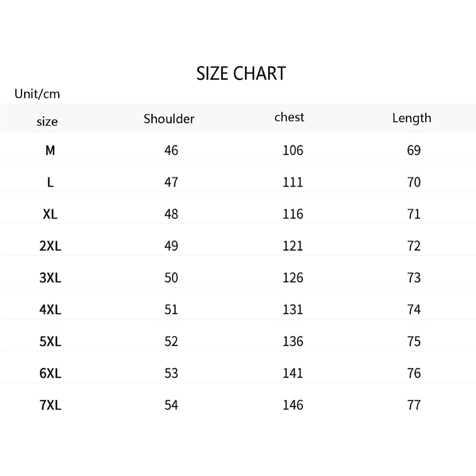Click chest value 131 for 4XL
Viewport: 476px width, 476px height.
click(x=293, y=309)
